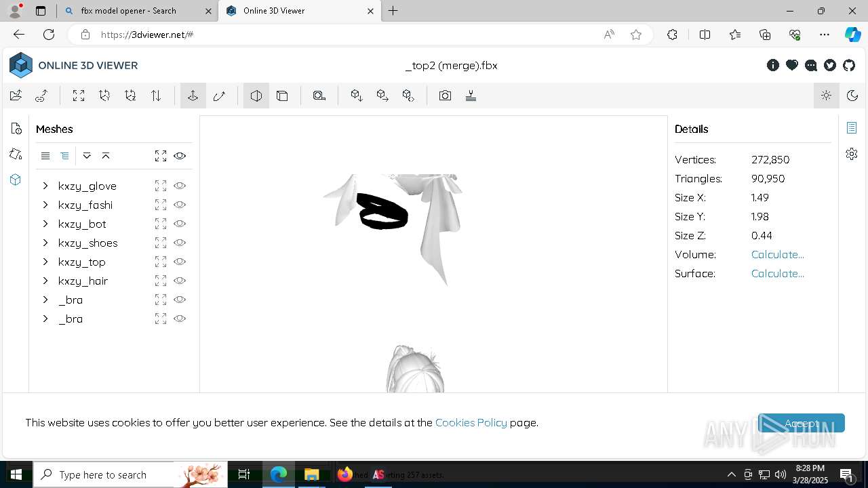Open the Meshes sidebar panel
Image resolution: width=868 pixels, height=488 pixels.
point(16,180)
